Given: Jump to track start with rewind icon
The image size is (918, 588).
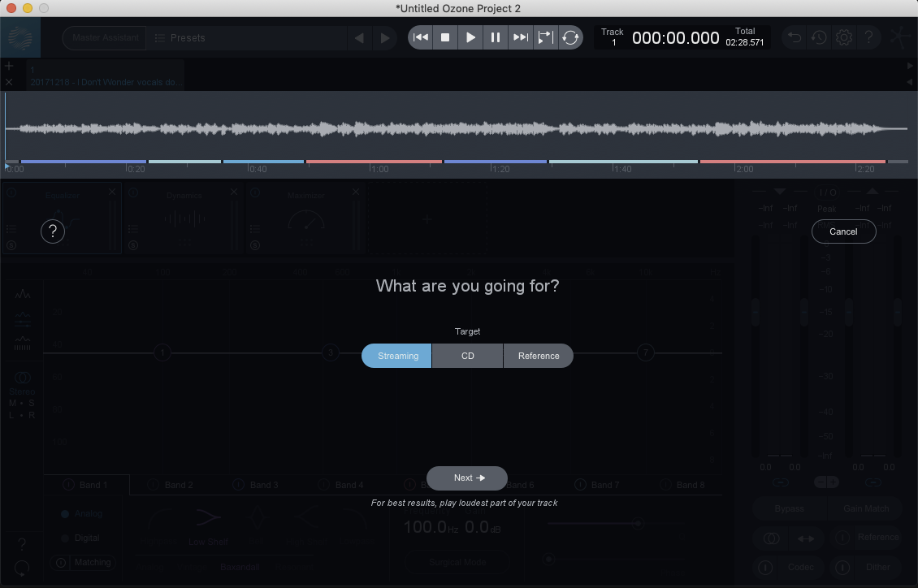Looking at the screenshot, I should (420, 37).
